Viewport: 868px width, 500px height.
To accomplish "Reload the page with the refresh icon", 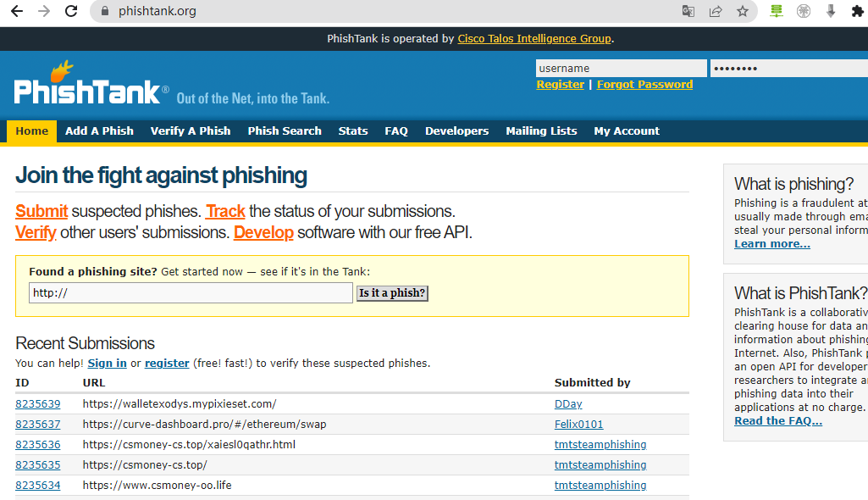I will 71,11.
